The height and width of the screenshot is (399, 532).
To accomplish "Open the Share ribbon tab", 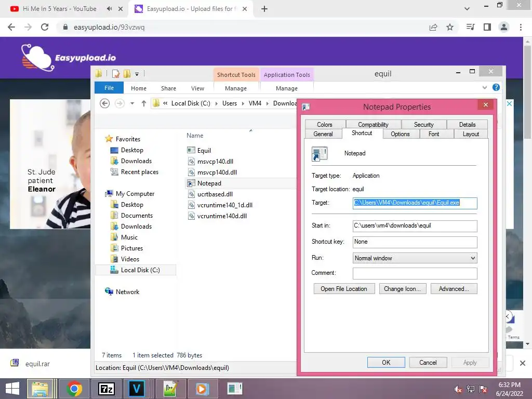I will [168, 88].
